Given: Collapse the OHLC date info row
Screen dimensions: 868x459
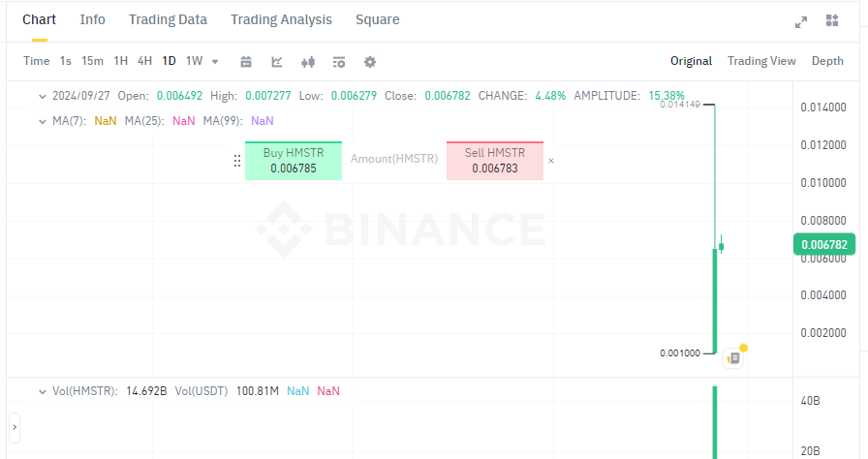Looking at the screenshot, I should tap(42, 96).
